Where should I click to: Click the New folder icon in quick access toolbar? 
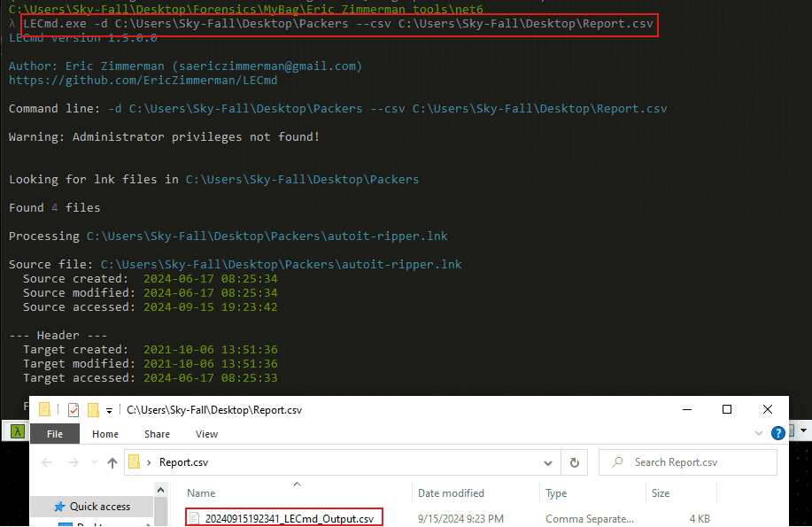(93, 410)
